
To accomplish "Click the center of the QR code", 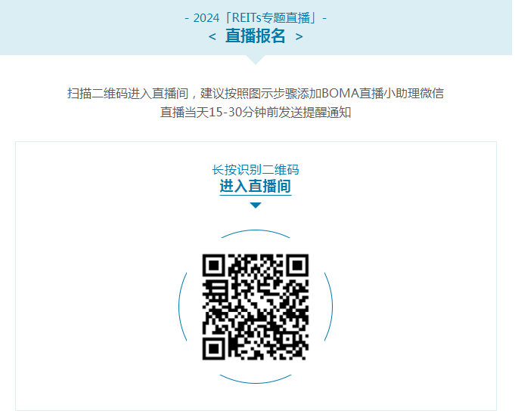I will (255, 307).
